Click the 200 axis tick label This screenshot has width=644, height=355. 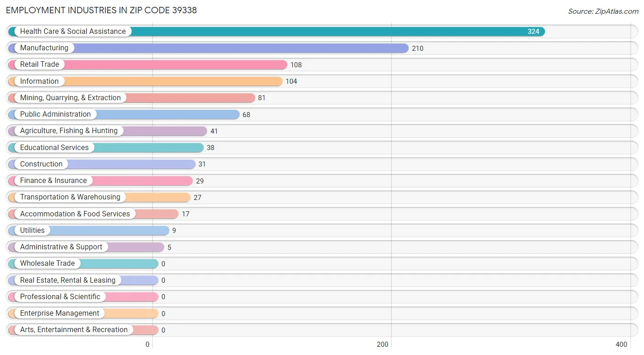pos(383,344)
